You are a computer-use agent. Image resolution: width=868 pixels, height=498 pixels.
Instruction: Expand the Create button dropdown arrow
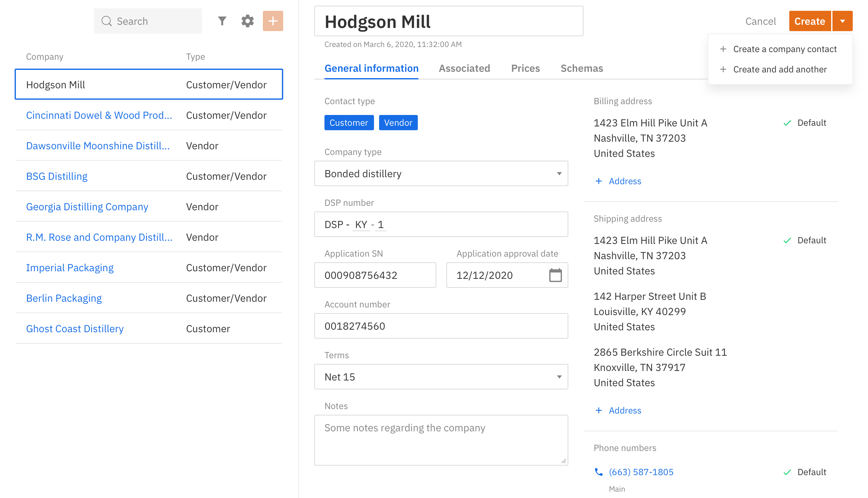(x=842, y=21)
